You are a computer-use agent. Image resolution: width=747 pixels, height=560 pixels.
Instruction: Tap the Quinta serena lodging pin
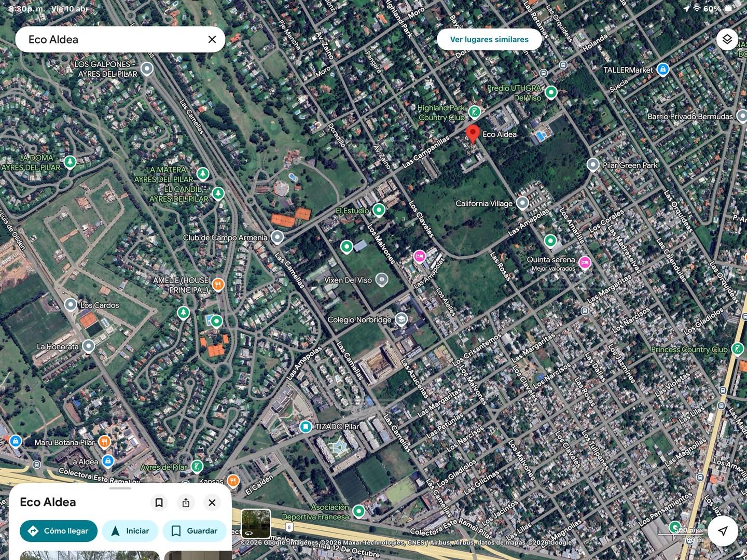tap(585, 263)
